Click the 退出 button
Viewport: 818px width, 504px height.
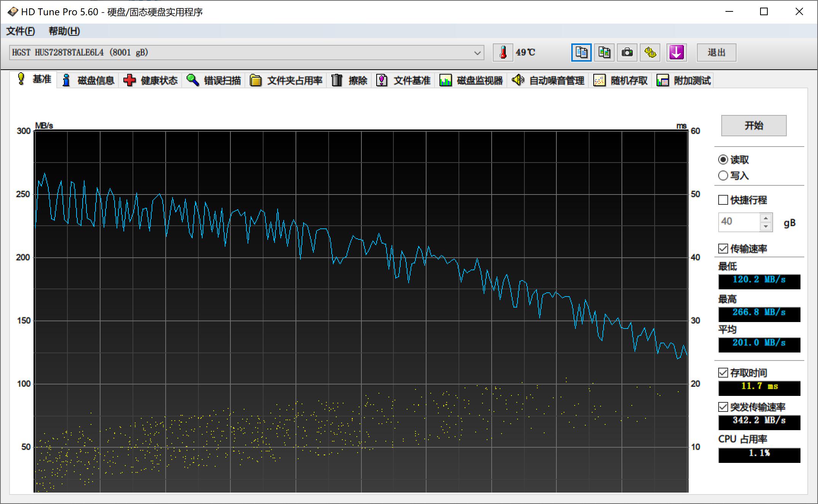716,53
